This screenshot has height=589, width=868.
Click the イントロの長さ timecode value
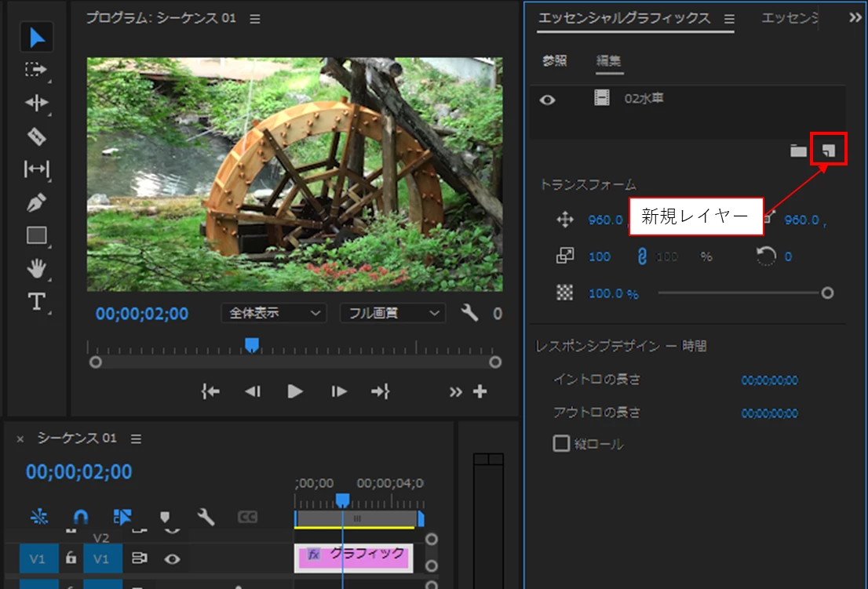point(769,380)
